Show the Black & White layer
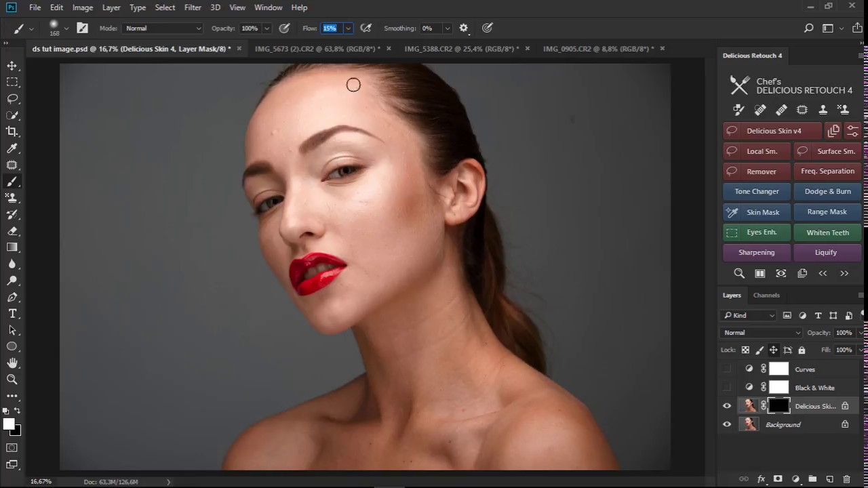The height and width of the screenshot is (488, 868). [x=727, y=388]
